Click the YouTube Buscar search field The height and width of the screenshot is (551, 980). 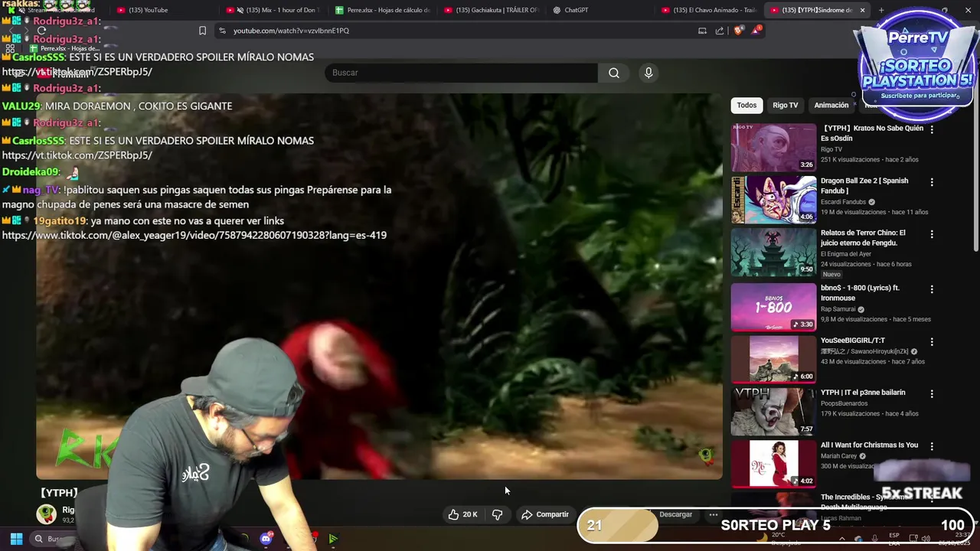461,73
